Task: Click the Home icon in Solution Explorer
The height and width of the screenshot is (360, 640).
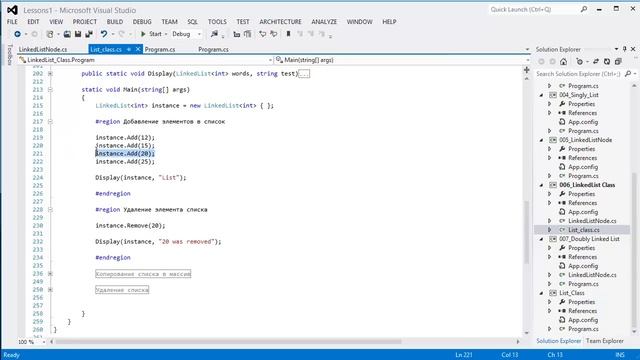Action: (x=564, y=62)
